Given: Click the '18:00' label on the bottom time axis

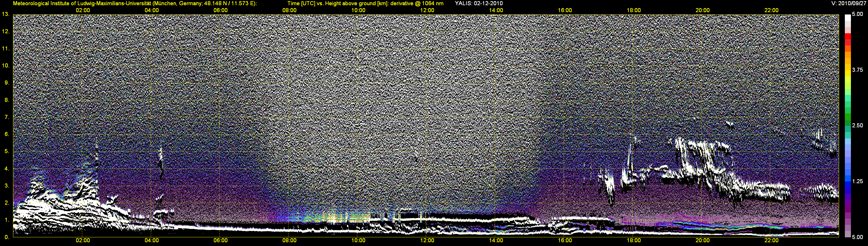Looking at the screenshot, I should coord(633,241).
